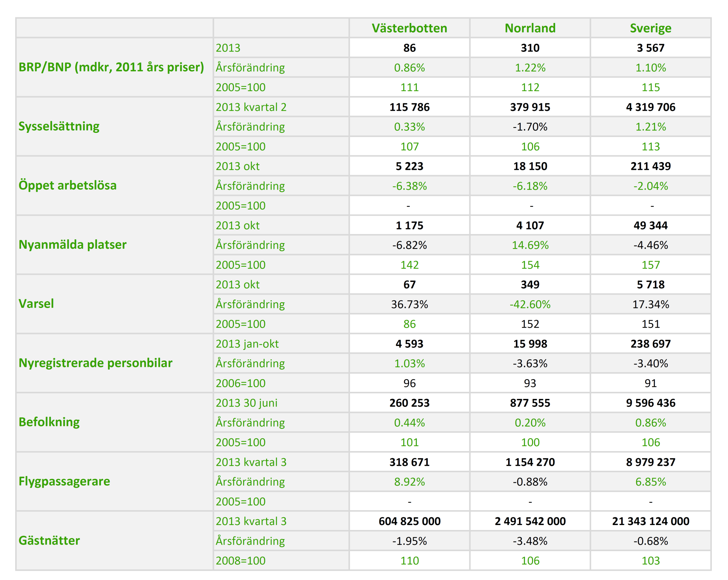The image size is (728, 580).
Task: Click the 2013 jan-okt period label
Action: click(x=247, y=344)
